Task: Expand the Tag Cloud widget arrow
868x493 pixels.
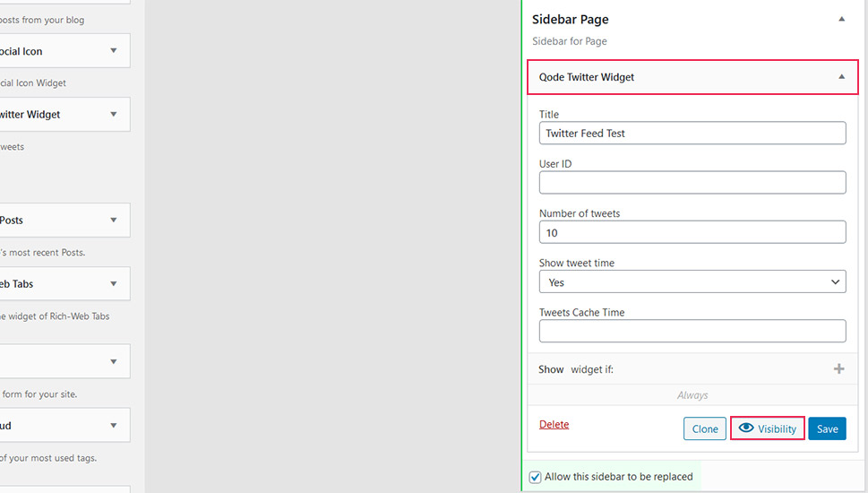Action: point(114,426)
